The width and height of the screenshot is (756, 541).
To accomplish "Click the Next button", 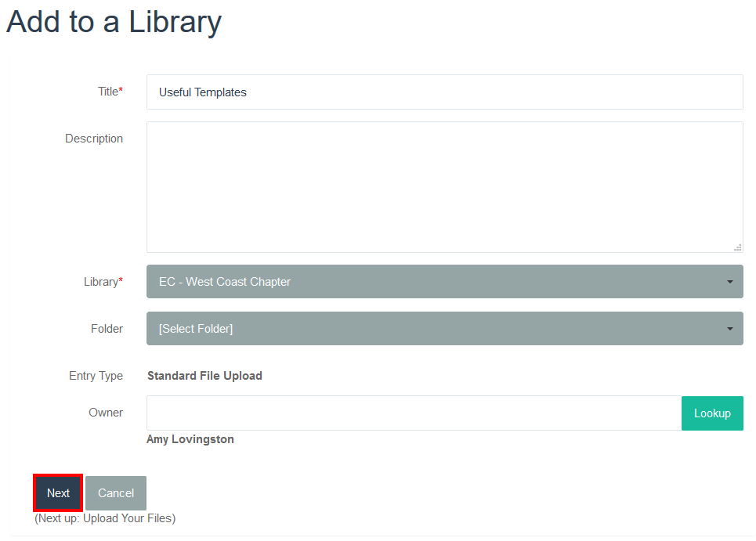I will tap(58, 493).
